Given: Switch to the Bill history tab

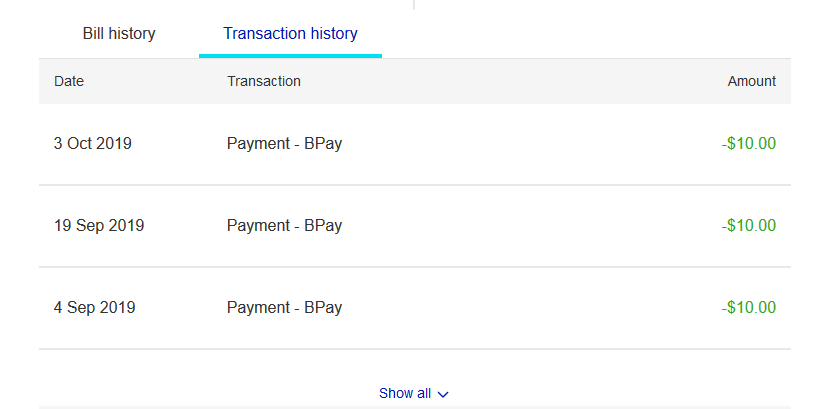Looking at the screenshot, I should point(119,34).
